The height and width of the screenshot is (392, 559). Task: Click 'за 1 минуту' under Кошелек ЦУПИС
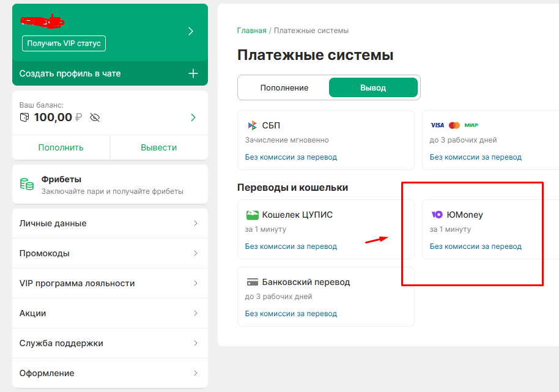point(265,229)
